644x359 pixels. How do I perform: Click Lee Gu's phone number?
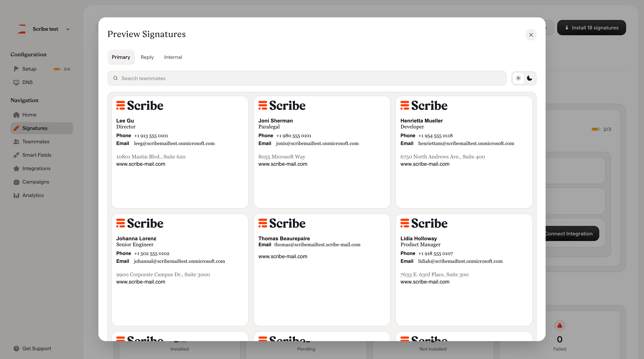(x=151, y=136)
